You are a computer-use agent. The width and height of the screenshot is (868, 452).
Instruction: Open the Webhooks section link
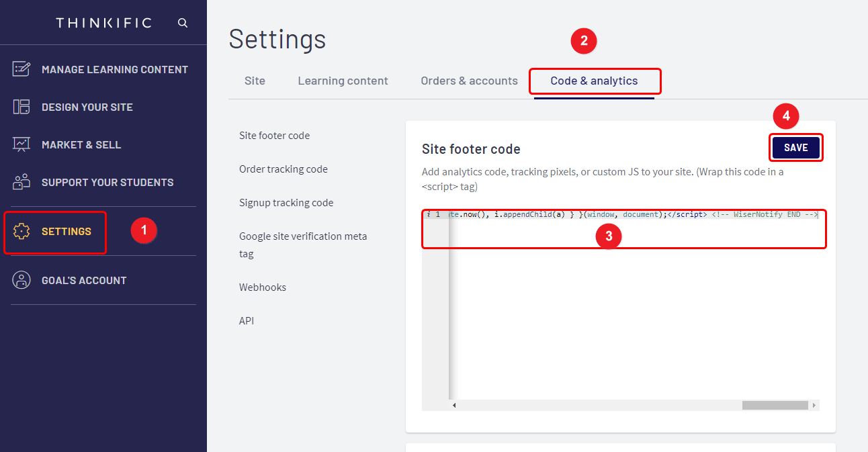point(263,287)
